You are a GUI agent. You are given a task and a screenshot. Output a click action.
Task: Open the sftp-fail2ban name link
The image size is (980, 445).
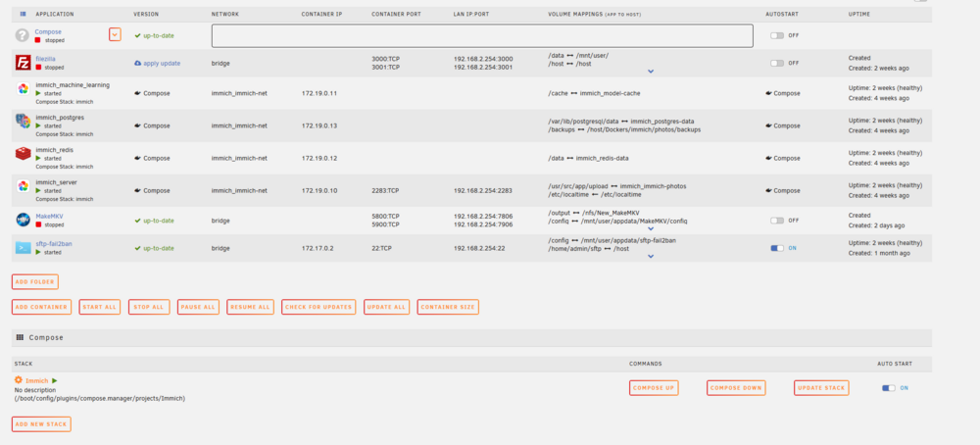pos(54,244)
